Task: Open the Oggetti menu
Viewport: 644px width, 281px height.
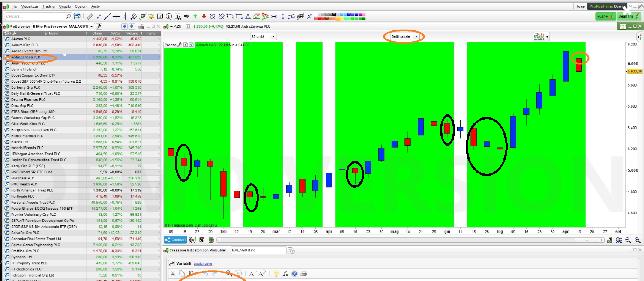Action: click(x=65, y=6)
